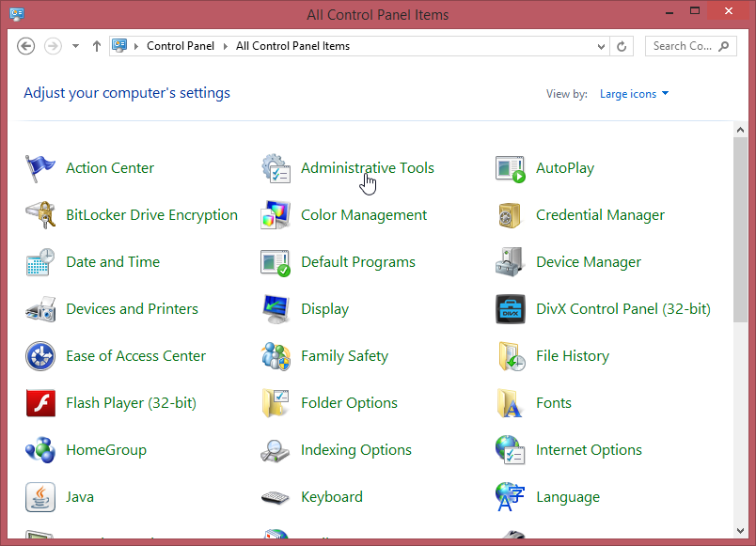
Task: Go back with the Back arrow button
Action: 25,46
